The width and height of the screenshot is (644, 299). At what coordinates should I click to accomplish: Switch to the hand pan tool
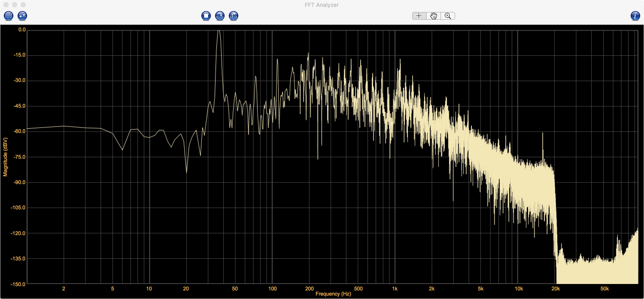433,16
